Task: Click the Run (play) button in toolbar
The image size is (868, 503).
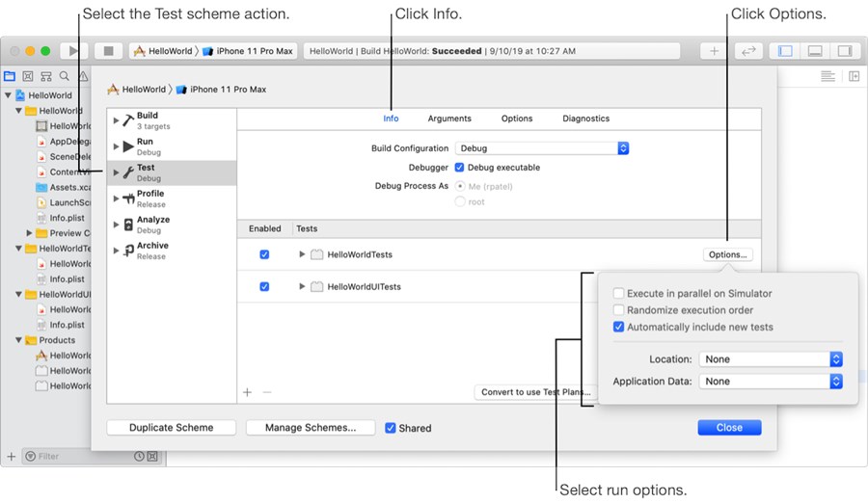Action: (x=74, y=51)
